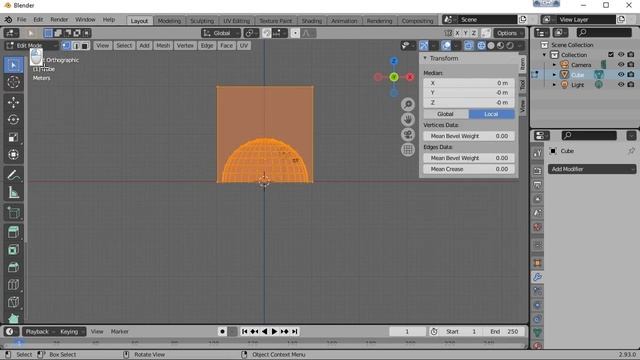Open the Keying popover in timeline
Image resolution: width=640 pixels, height=360 pixels.
pos(71,331)
